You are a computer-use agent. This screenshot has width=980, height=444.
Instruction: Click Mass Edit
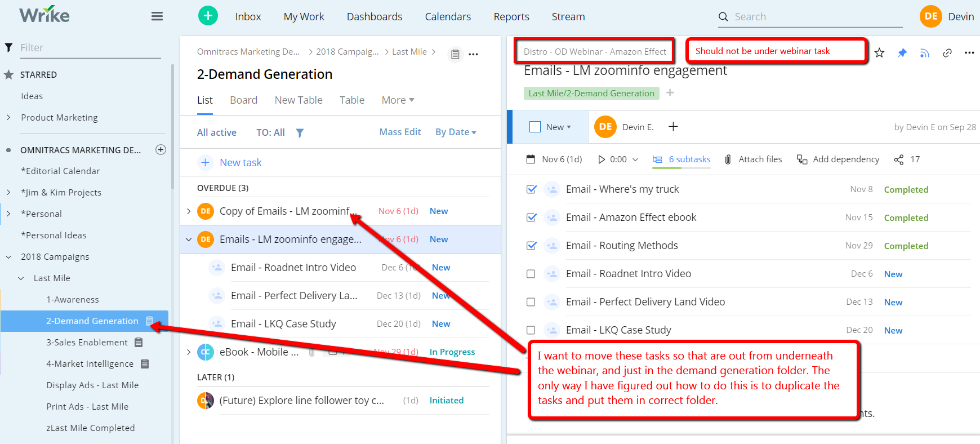[400, 132]
